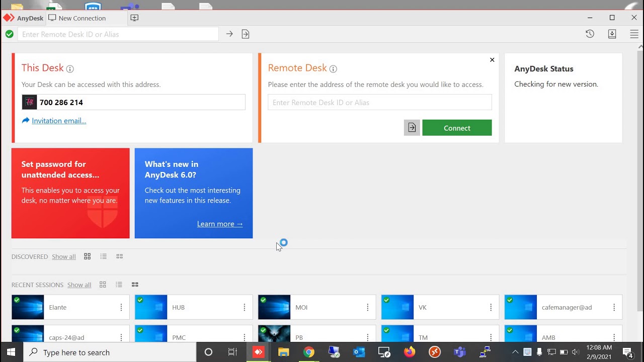Switch Discovered section to small tiles view
This screenshot has width=644, height=362.
pos(119,256)
